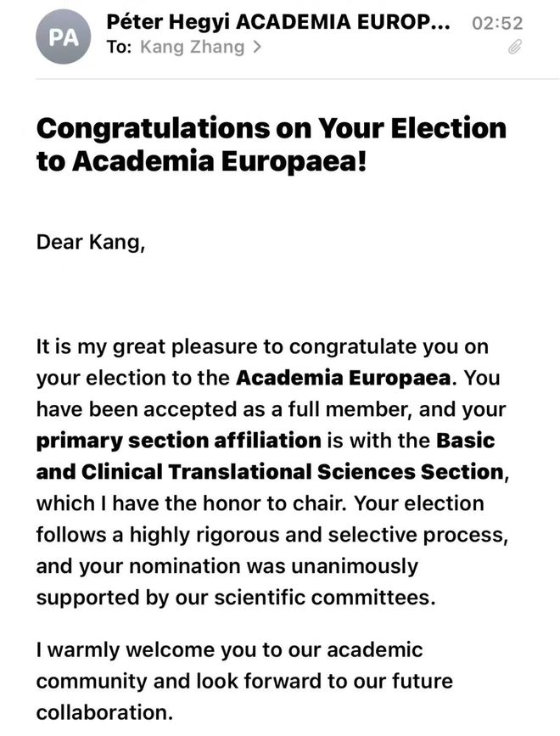Viewport: 560px width, 736px height.
Task: Click heading text "to Academia Europaea!"
Action: point(201,163)
